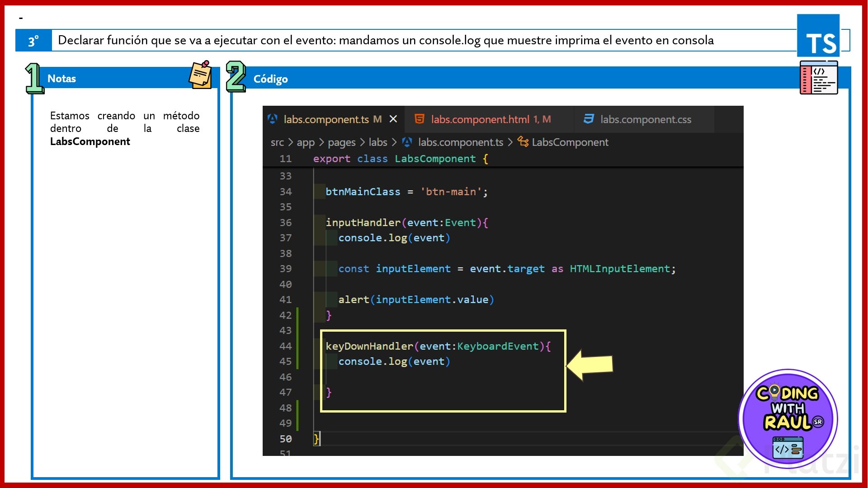The image size is (868, 488).
Task: Click LabsComponent in the breadcrumb path
Action: [570, 142]
